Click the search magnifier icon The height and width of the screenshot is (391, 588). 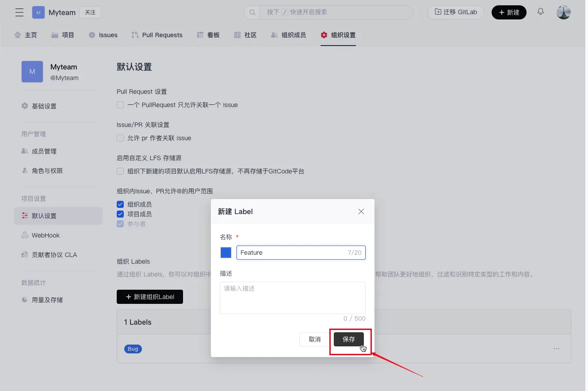click(x=252, y=12)
